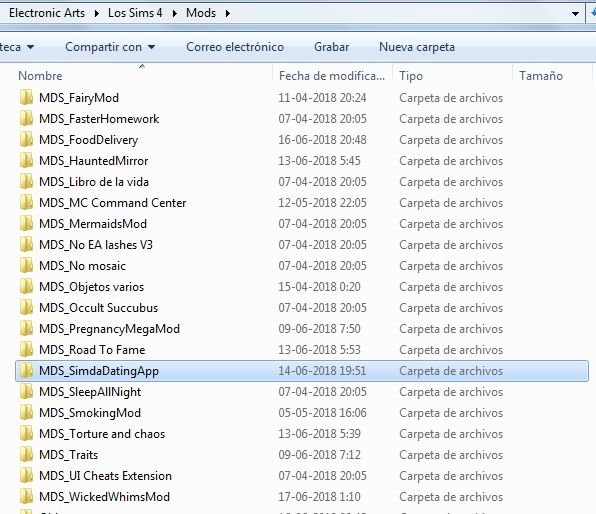Click the MDS_FairyMod folder icon
The image size is (596, 514).
26,98
